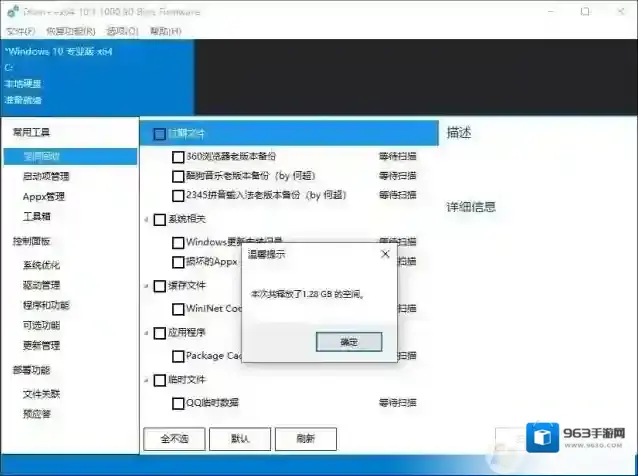Tick the 360浏览器老版本备份 checkbox
Screen dimensions: 638x476
(178, 157)
